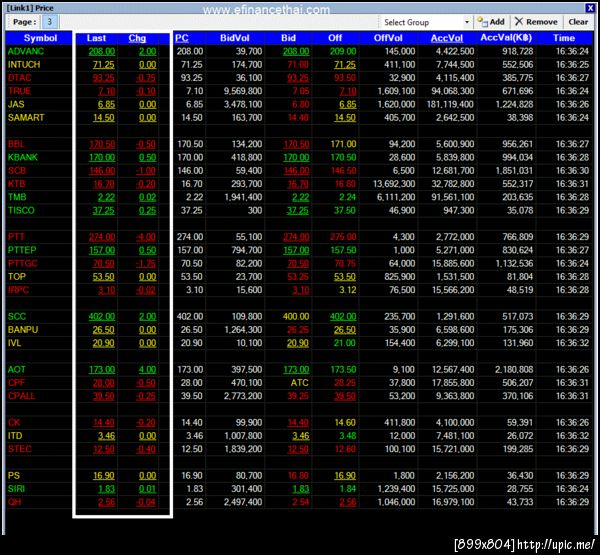Select the PTTGC symbol

point(23,263)
